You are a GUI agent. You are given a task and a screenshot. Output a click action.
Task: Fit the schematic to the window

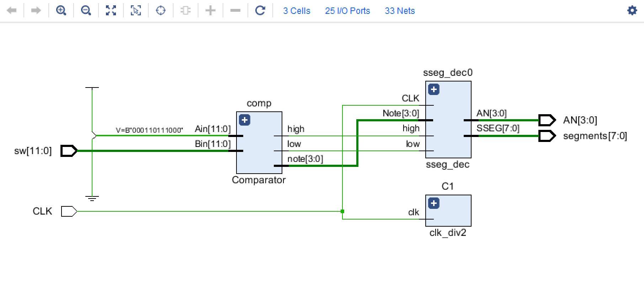click(x=111, y=11)
